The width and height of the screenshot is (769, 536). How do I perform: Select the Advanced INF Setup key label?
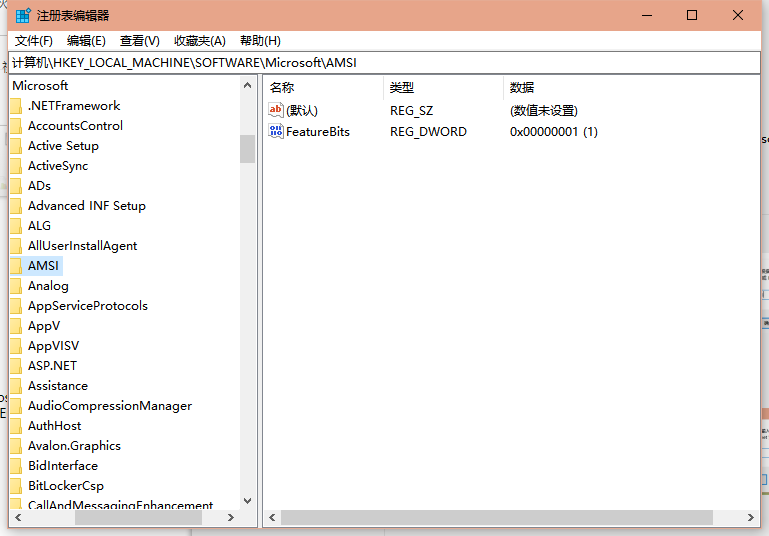point(87,206)
